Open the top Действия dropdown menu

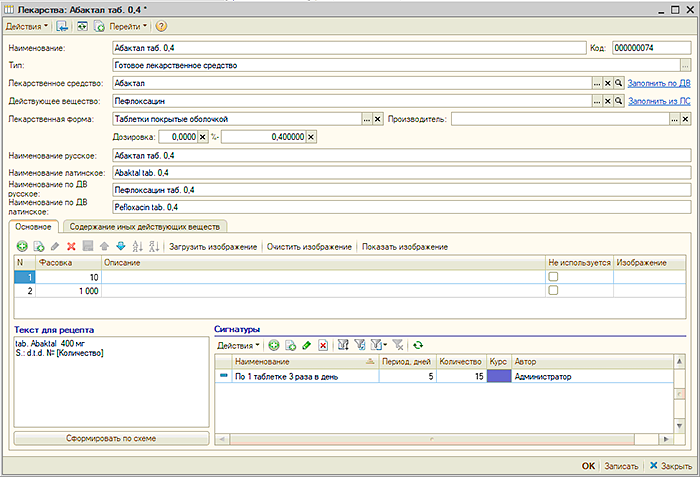click(27, 25)
